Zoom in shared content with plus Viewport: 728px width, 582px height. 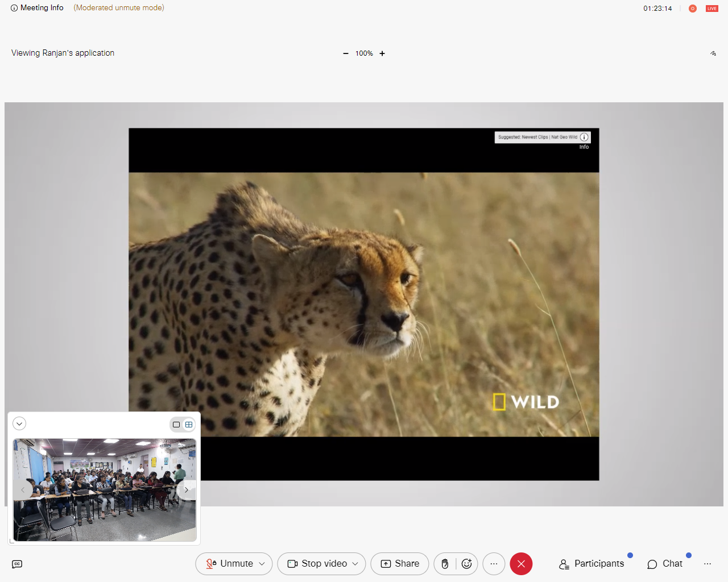click(382, 53)
